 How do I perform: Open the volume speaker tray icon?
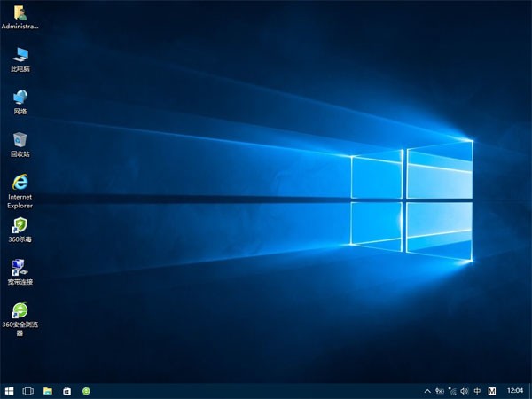465,391
